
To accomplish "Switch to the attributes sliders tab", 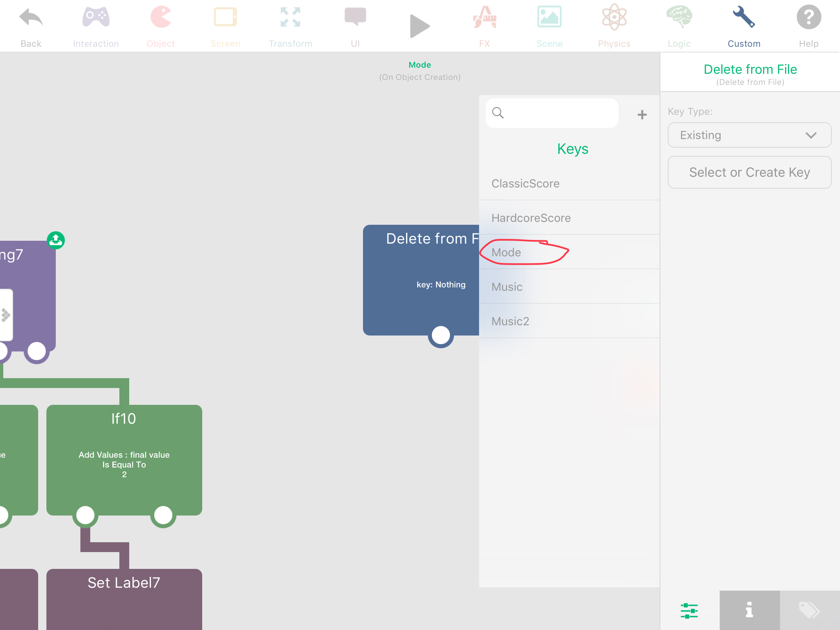I will [689, 610].
